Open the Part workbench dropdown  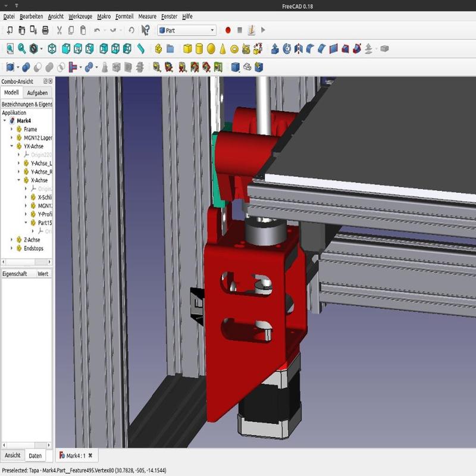point(186,30)
